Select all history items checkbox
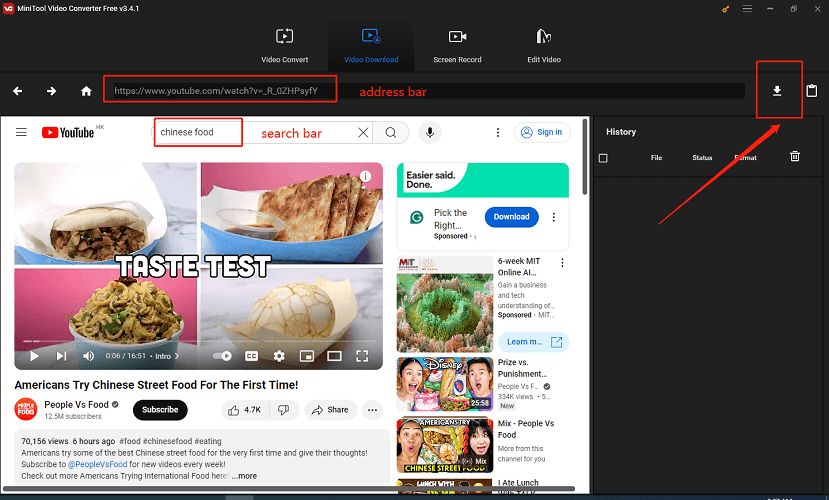This screenshot has width=829, height=500. click(603, 158)
